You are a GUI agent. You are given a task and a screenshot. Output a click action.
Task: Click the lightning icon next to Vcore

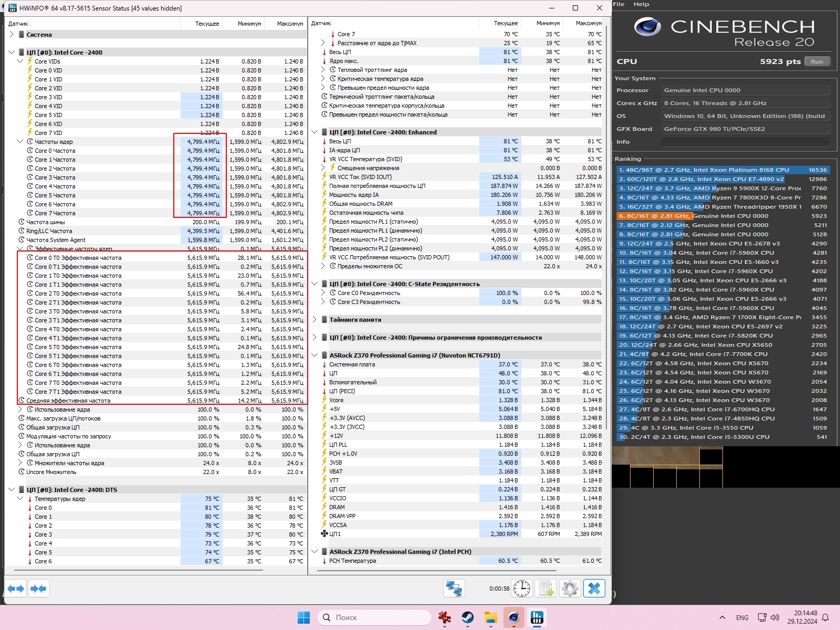point(324,400)
